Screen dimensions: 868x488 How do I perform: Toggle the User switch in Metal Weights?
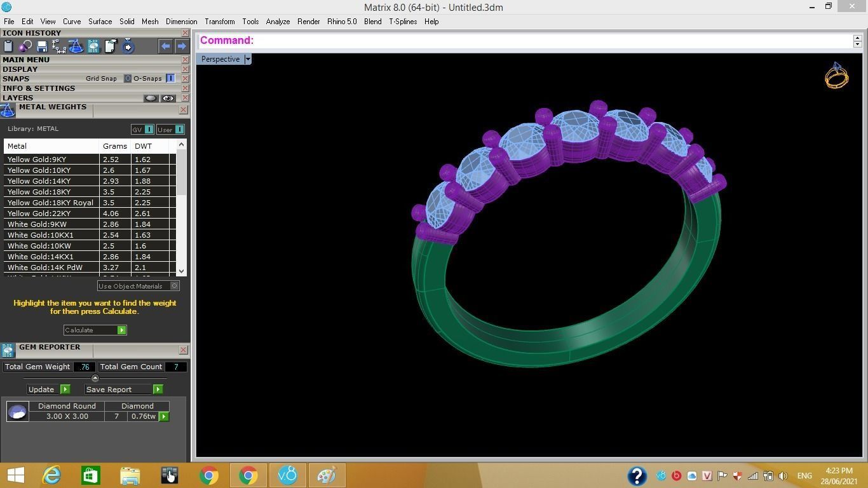tap(179, 130)
